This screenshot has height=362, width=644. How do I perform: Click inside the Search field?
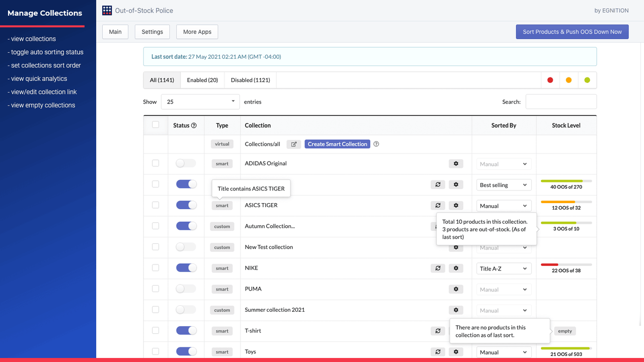coord(560,102)
